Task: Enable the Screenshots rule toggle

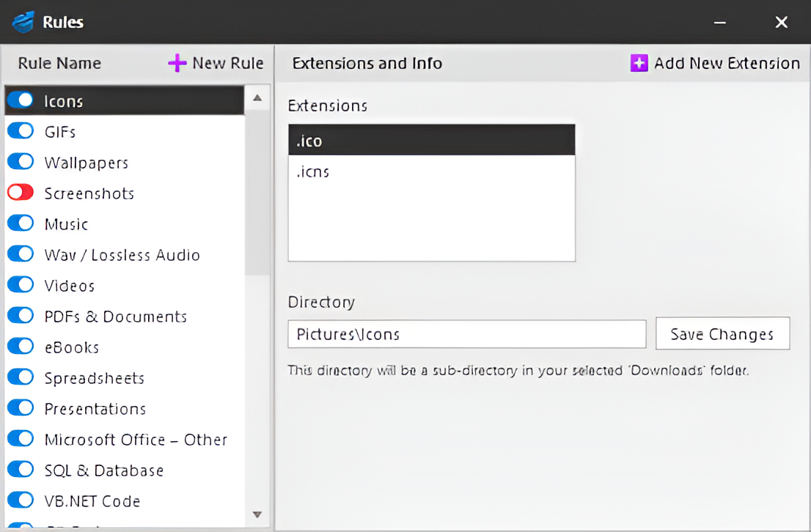Action: (21, 192)
